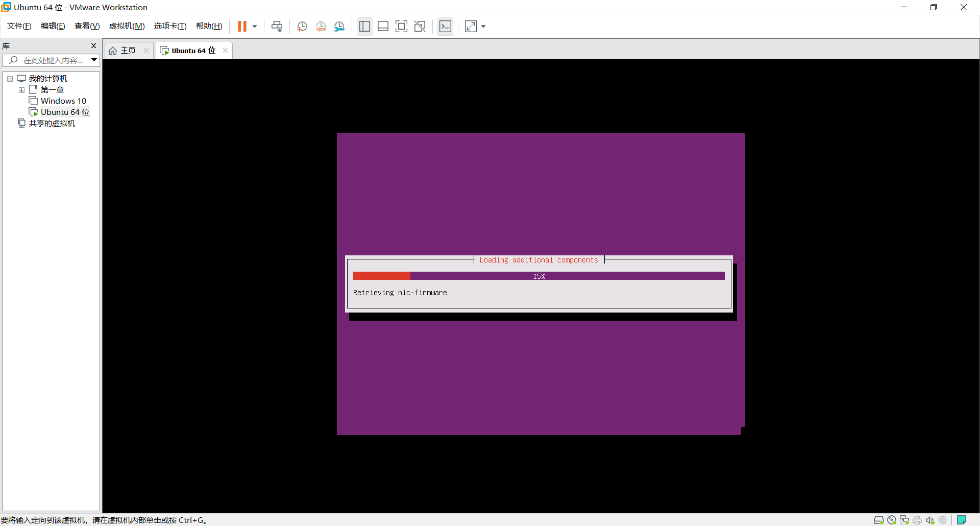
Task: Click the 'Loading additional components' title
Action: click(x=538, y=260)
